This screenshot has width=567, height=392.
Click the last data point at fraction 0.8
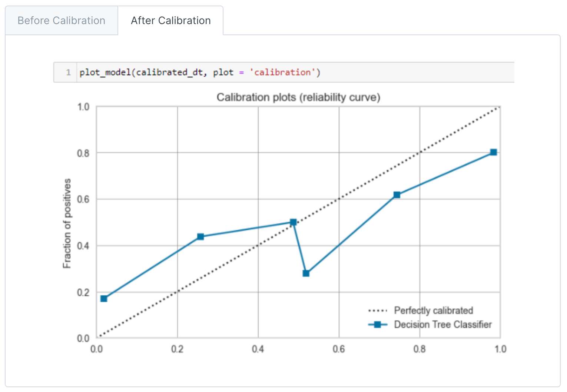[x=494, y=152]
